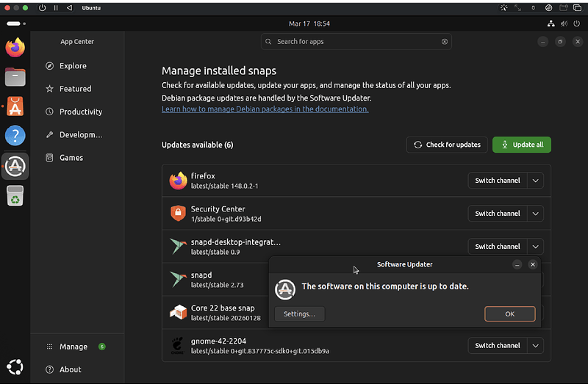
Task: Switch channel for firefox
Action: [498, 181]
